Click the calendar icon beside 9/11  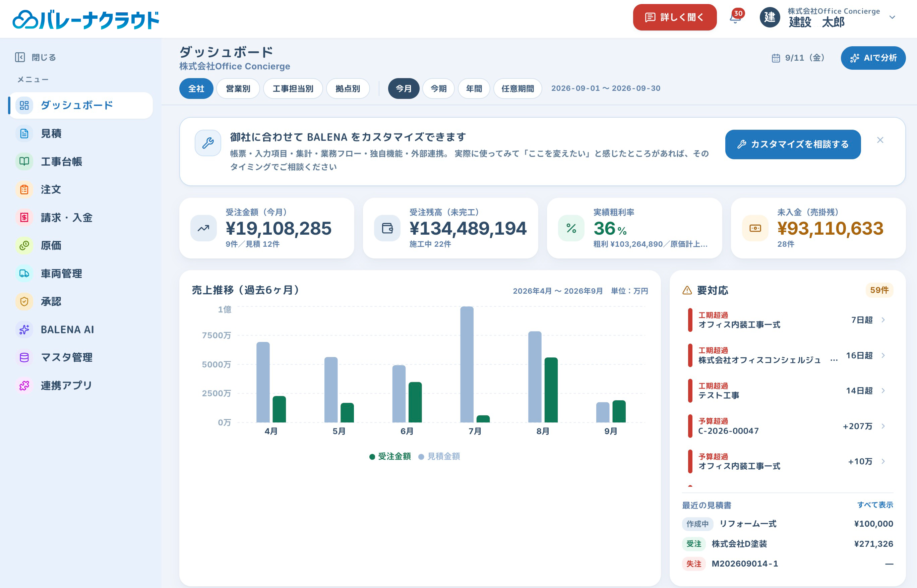(x=775, y=58)
